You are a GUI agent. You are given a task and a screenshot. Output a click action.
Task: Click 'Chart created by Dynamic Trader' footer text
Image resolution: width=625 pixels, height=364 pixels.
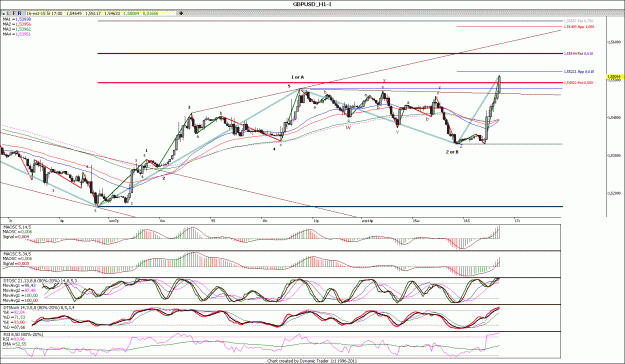coord(312,361)
